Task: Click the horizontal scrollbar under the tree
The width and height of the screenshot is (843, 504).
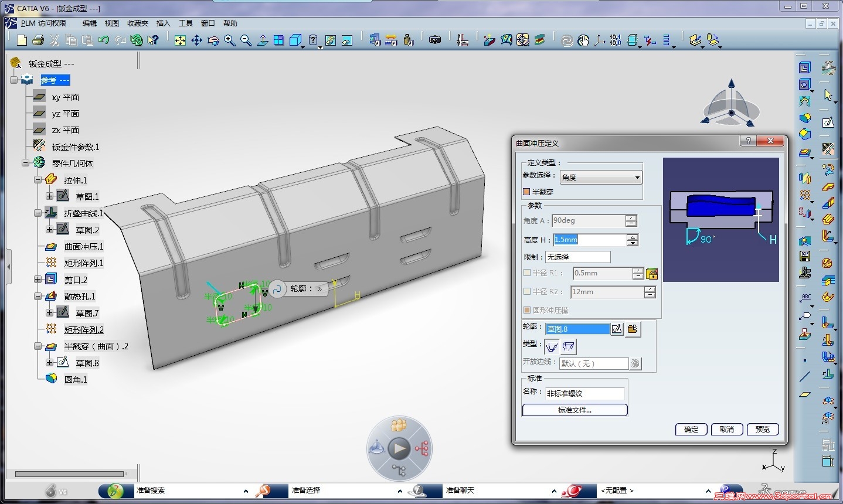Action: coord(69,474)
